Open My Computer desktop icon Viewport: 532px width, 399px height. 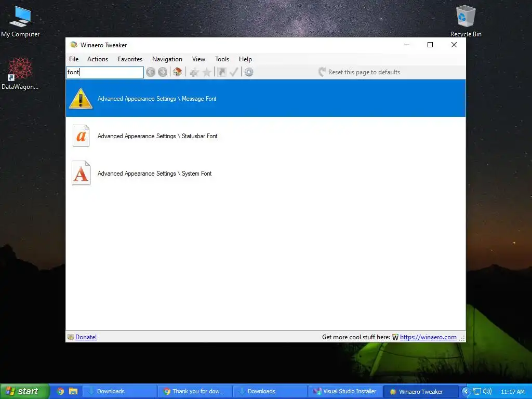click(x=20, y=22)
